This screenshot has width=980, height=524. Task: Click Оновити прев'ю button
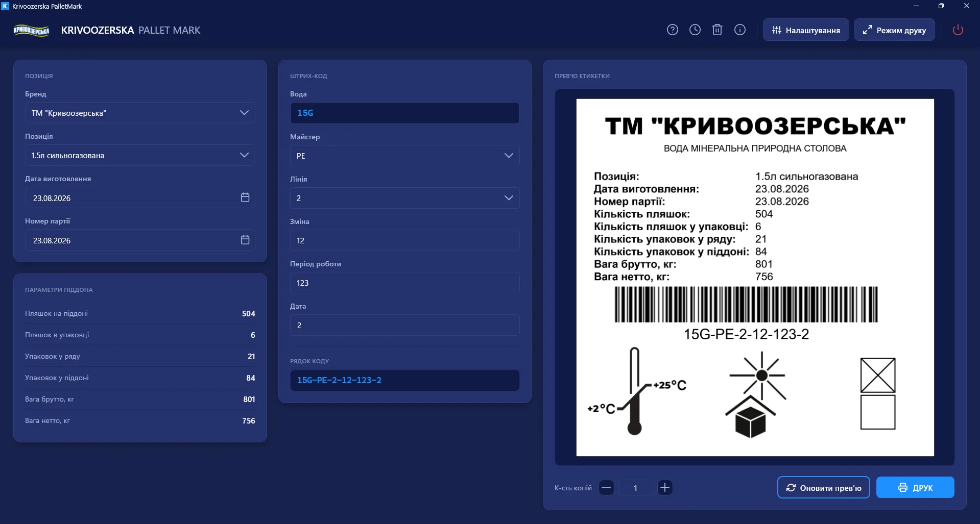824,488
